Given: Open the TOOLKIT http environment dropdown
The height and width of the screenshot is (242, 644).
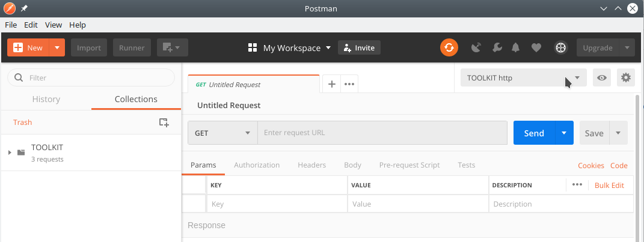Looking at the screenshot, I should point(524,77).
